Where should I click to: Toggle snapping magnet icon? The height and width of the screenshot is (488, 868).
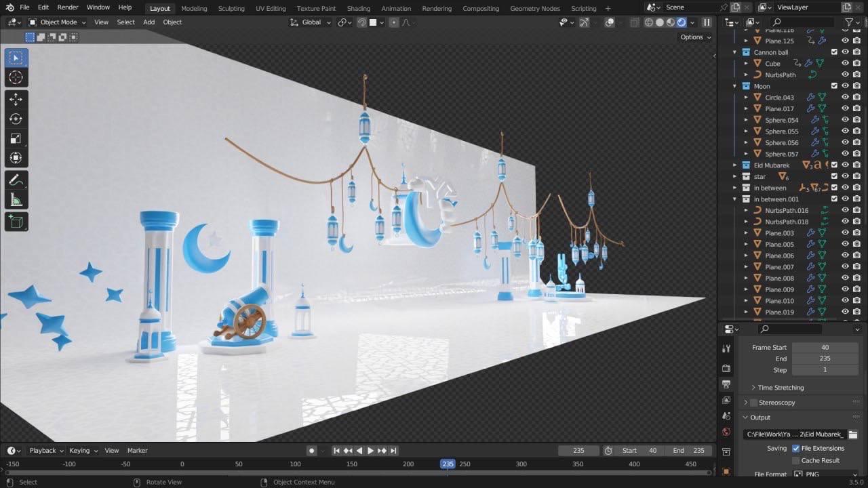pyautogui.click(x=361, y=22)
